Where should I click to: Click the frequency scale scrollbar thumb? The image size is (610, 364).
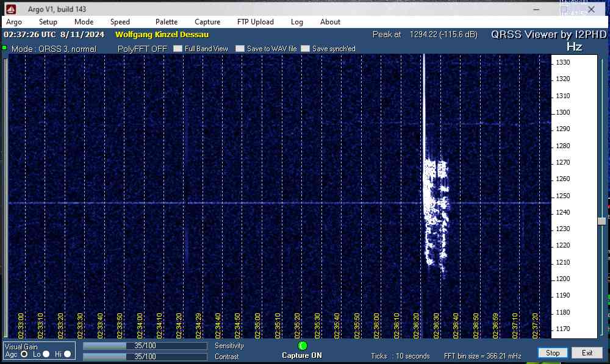(601, 221)
